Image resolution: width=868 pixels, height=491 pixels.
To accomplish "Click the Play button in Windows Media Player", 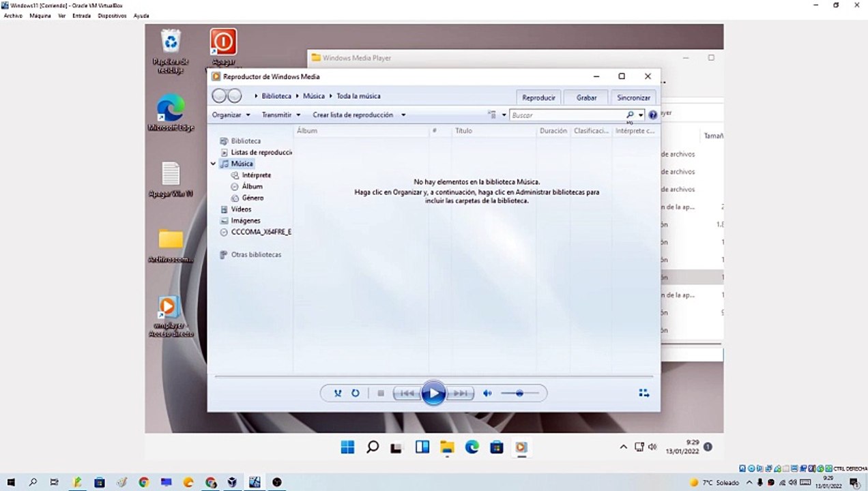I will coord(433,393).
